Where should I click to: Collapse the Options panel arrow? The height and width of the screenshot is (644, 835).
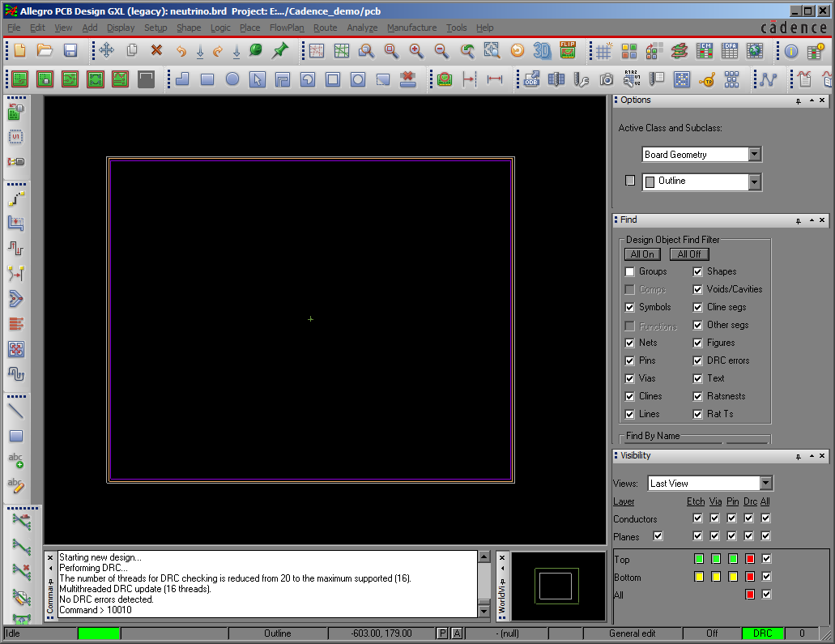812,100
